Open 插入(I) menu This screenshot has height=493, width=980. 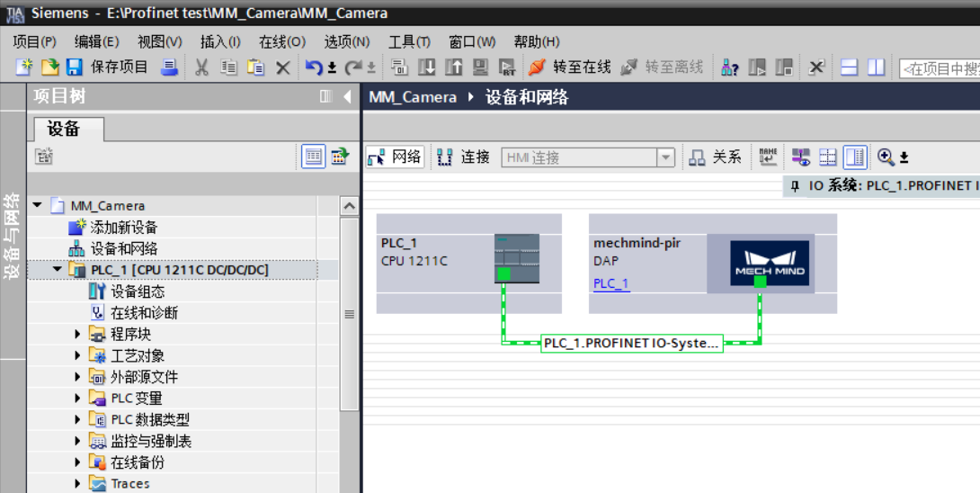[x=220, y=42]
